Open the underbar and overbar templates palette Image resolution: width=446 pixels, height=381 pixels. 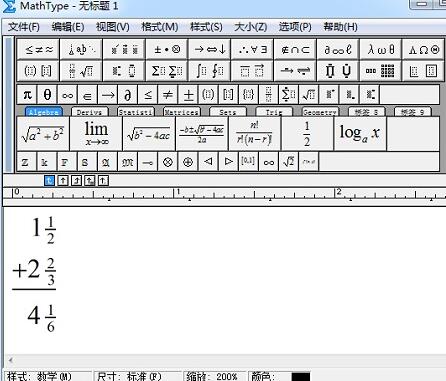(252, 71)
